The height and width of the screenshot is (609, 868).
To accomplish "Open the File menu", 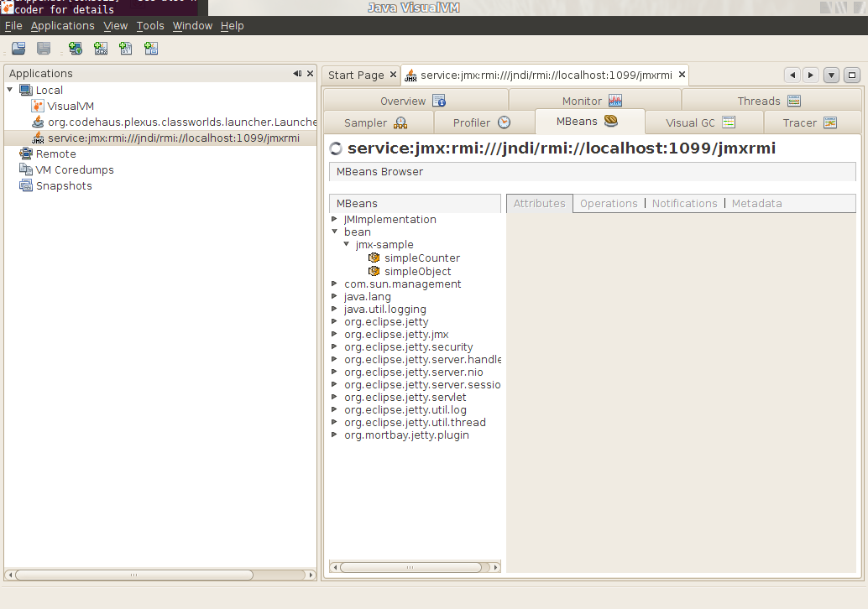I will [13, 26].
